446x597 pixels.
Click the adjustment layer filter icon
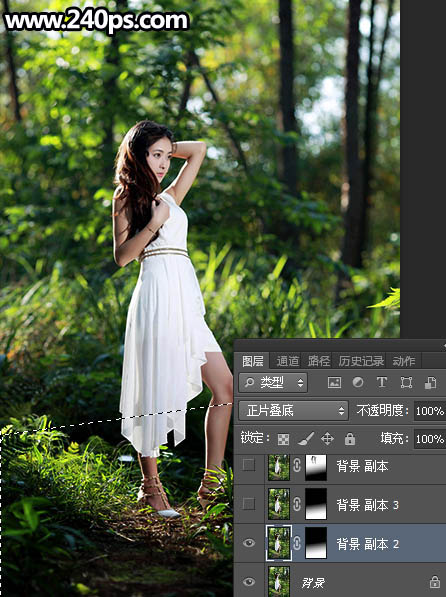358,382
